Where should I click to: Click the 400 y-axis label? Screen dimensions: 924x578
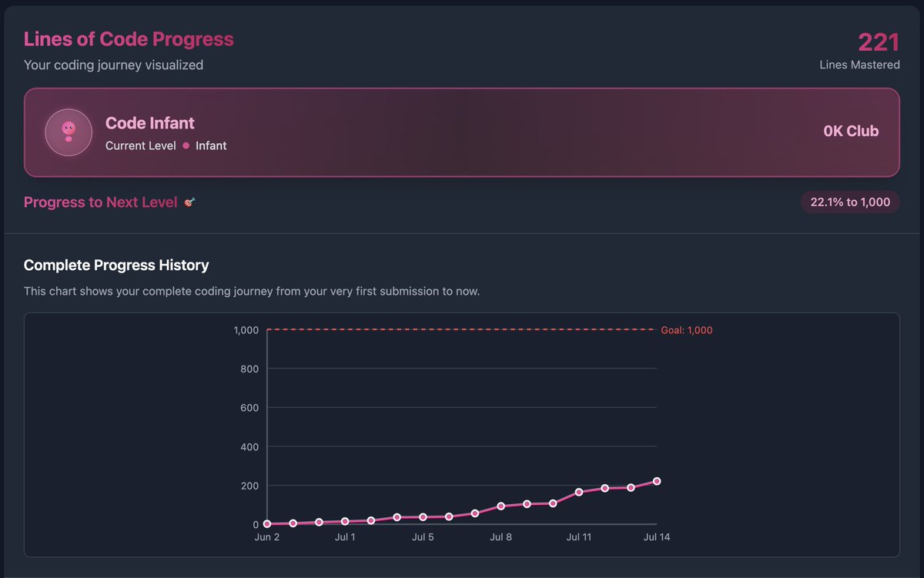[251, 446]
